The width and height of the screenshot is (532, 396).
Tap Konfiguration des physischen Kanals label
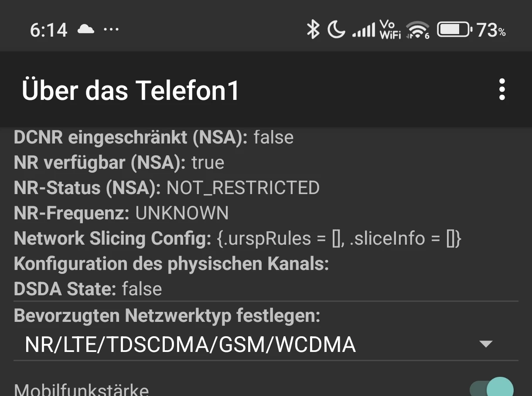(171, 264)
